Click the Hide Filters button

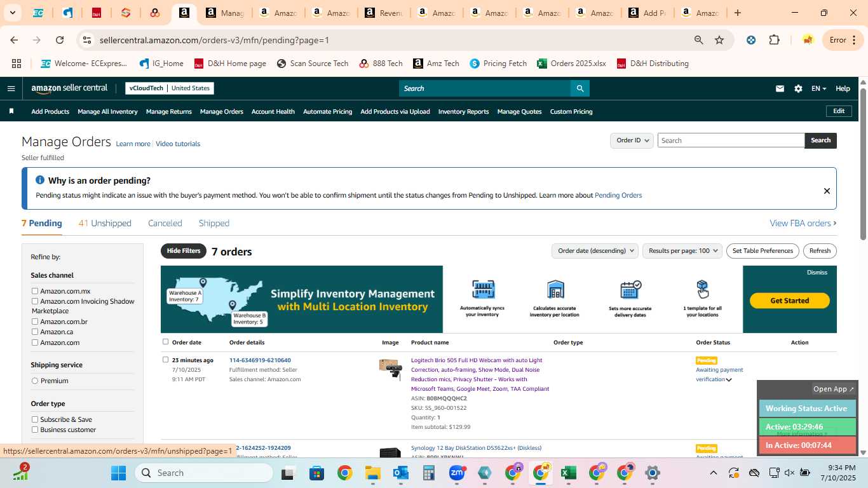pos(184,251)
